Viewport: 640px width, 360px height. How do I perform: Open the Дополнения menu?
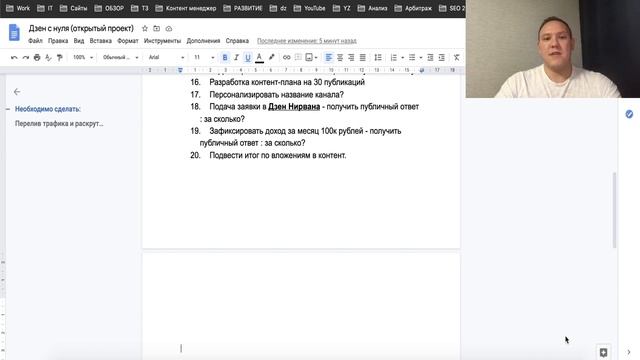[x=203, y=41]
